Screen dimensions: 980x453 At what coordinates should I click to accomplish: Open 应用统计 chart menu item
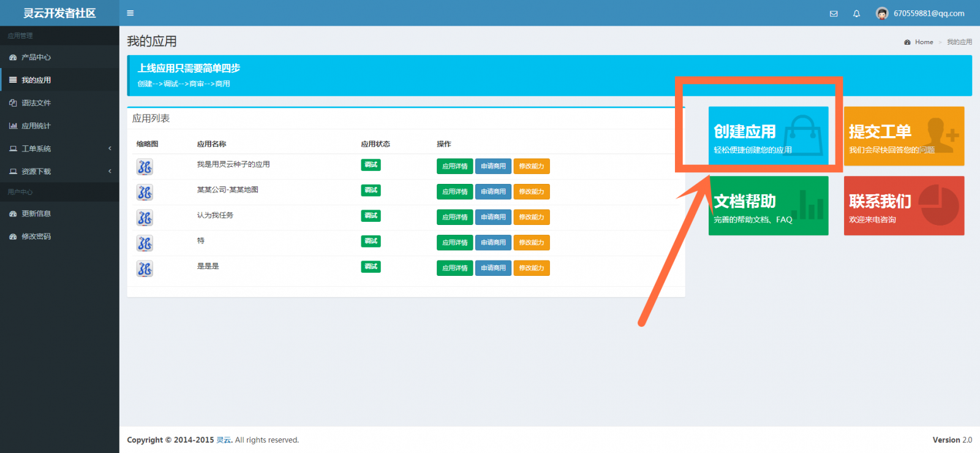coord(36,126)
